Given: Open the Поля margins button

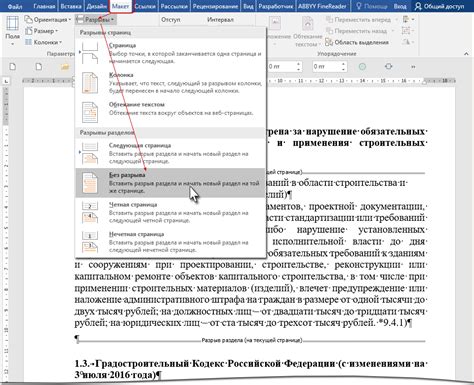Looking at the screenshot, I should tap(12, 31).
